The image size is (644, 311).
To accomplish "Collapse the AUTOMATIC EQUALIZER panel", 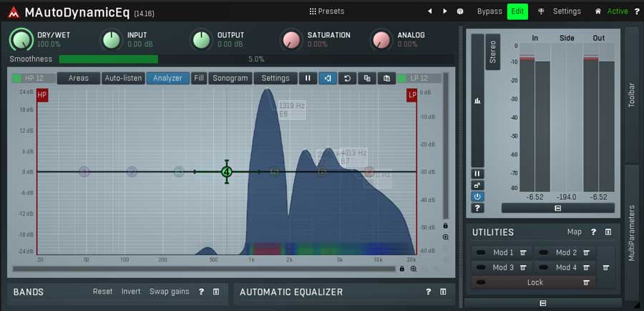I will point(443,292).
